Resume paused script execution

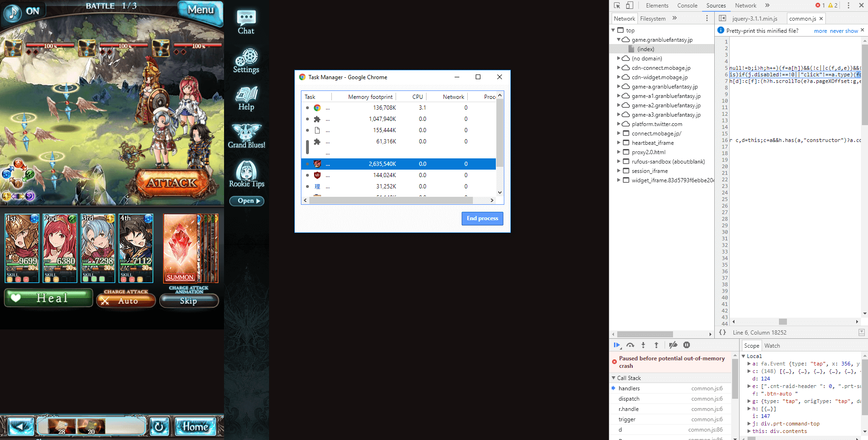tap(616, 345)
